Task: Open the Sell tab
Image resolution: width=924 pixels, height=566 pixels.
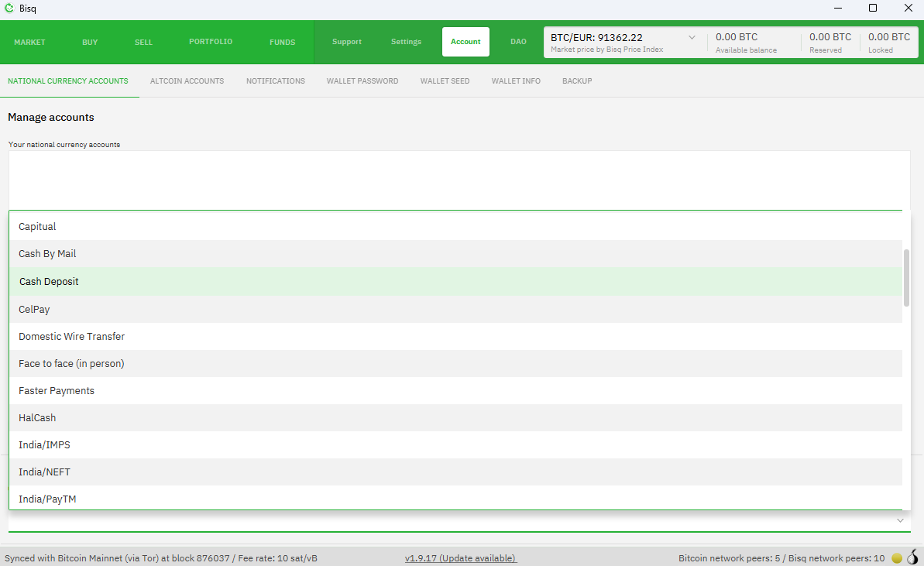Action: pos(143,43)
